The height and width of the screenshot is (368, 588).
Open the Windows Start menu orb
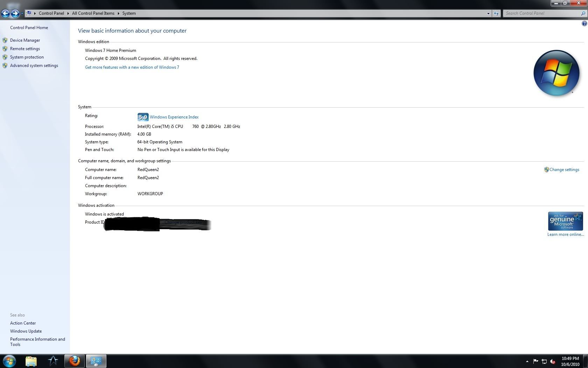coord(9,361)
